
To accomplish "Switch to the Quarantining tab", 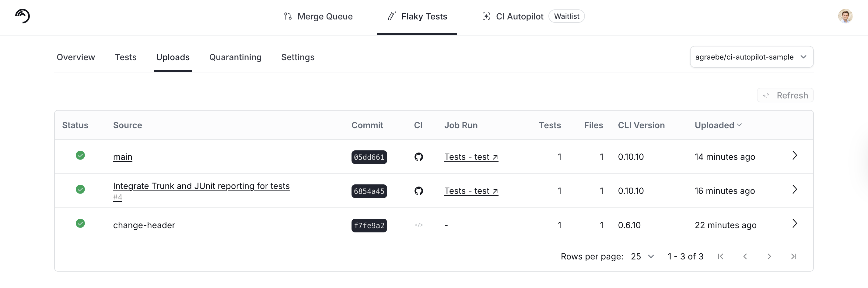I will tap(235, 57).
